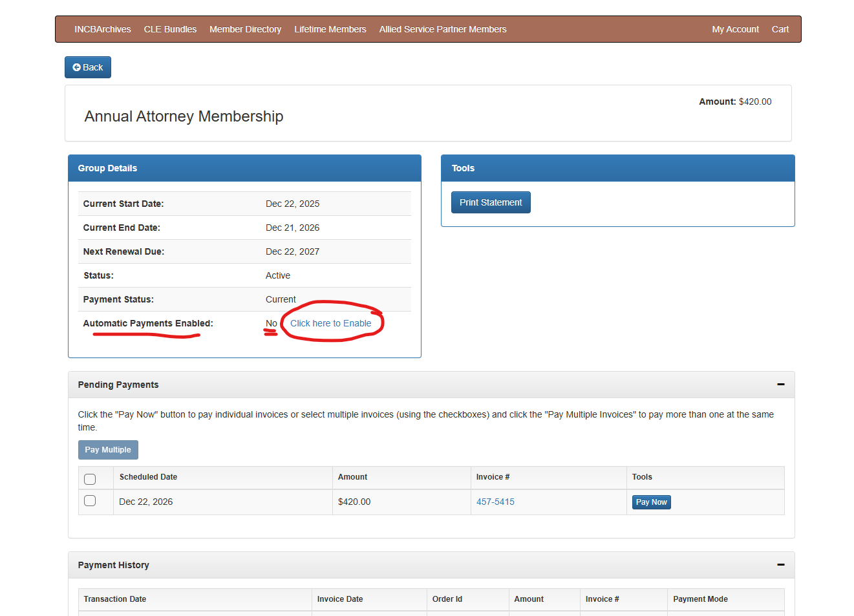The image size is (854, 616).
Task: Select the Dec 22, 2026 invoice checkbox
Action: [90, 501]
